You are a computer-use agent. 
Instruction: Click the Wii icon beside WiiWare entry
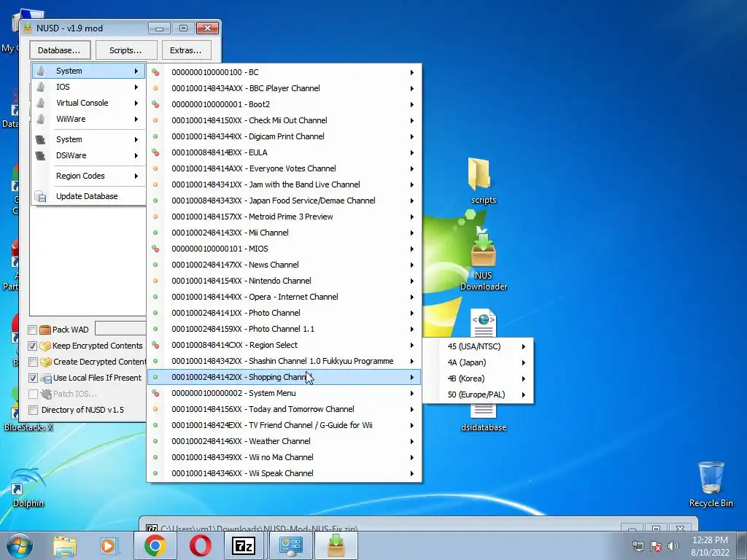click(41, 119)
